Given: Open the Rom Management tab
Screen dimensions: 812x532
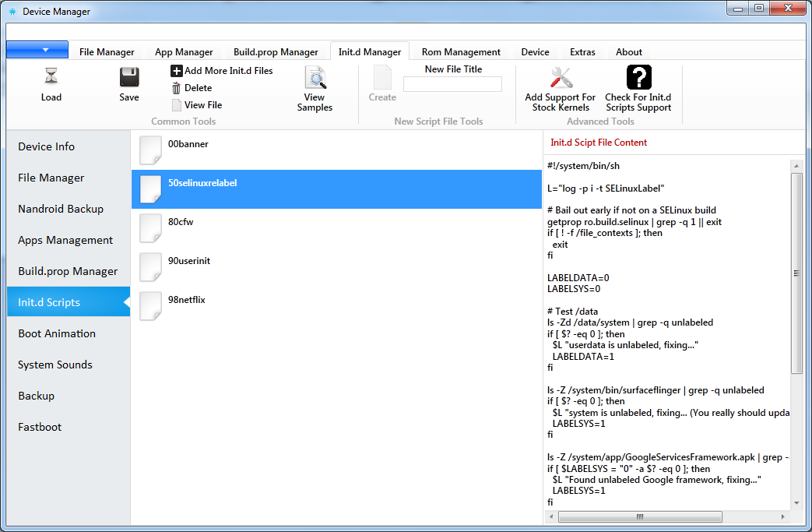Looking at the screenshot, I should pos(461,52).
